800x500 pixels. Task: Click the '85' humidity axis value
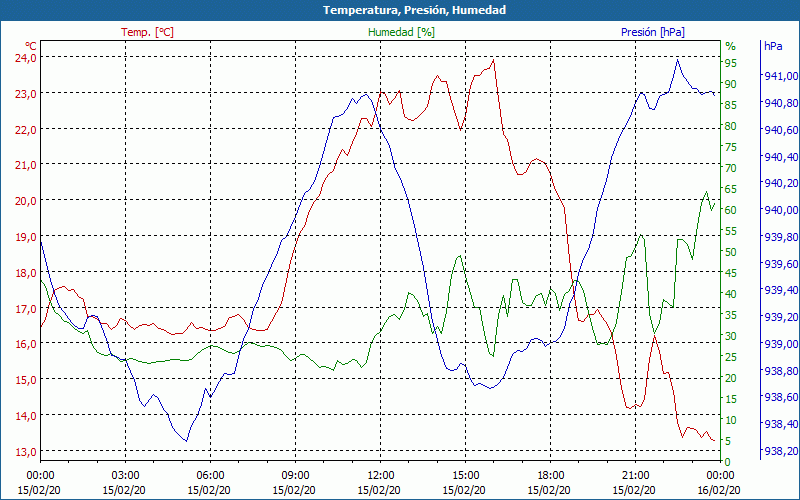coord(731,105)
